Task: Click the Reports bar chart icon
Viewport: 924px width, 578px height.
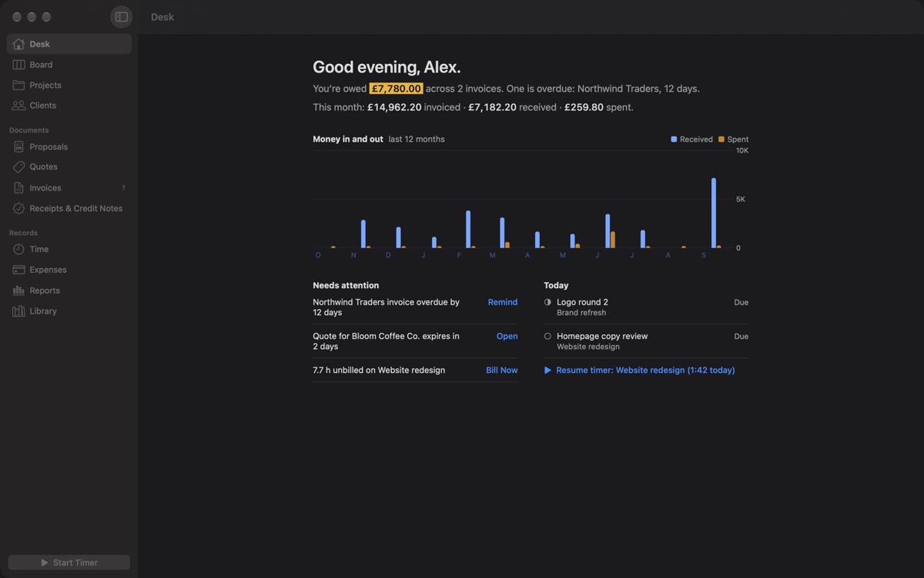Action: pyautogui.click(x=18, y=291)
